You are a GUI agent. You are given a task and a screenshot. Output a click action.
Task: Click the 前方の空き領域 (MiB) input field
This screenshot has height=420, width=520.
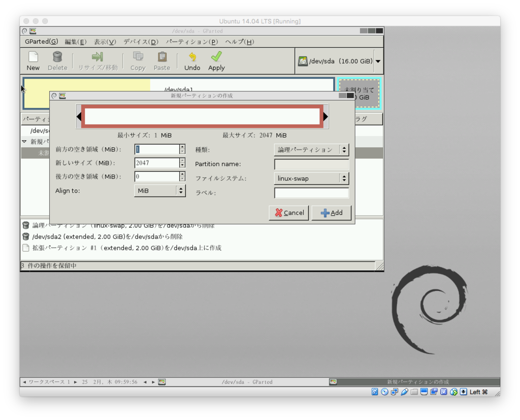(x=157, y=149)
